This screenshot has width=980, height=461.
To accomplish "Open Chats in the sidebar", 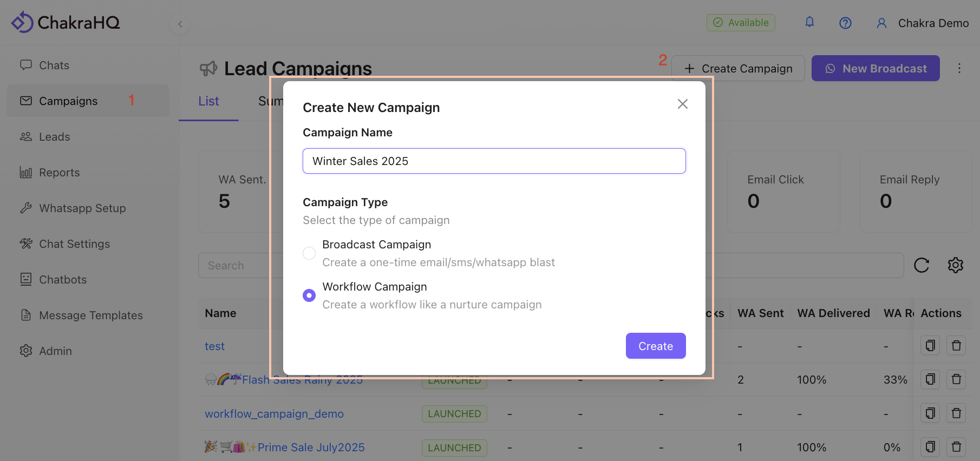I will (88, 65).
